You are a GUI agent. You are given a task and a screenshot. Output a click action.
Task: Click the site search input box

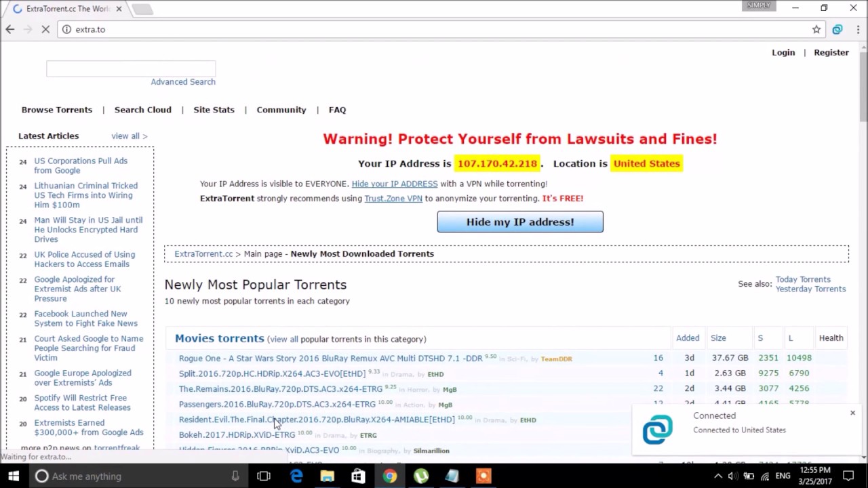[x=131, y=68]
